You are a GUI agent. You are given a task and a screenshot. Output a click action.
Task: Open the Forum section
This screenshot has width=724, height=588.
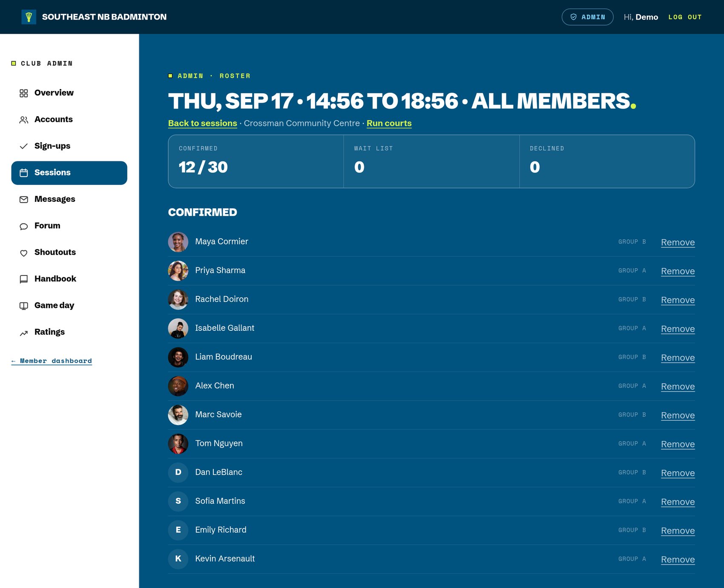(x=69, y=226)
